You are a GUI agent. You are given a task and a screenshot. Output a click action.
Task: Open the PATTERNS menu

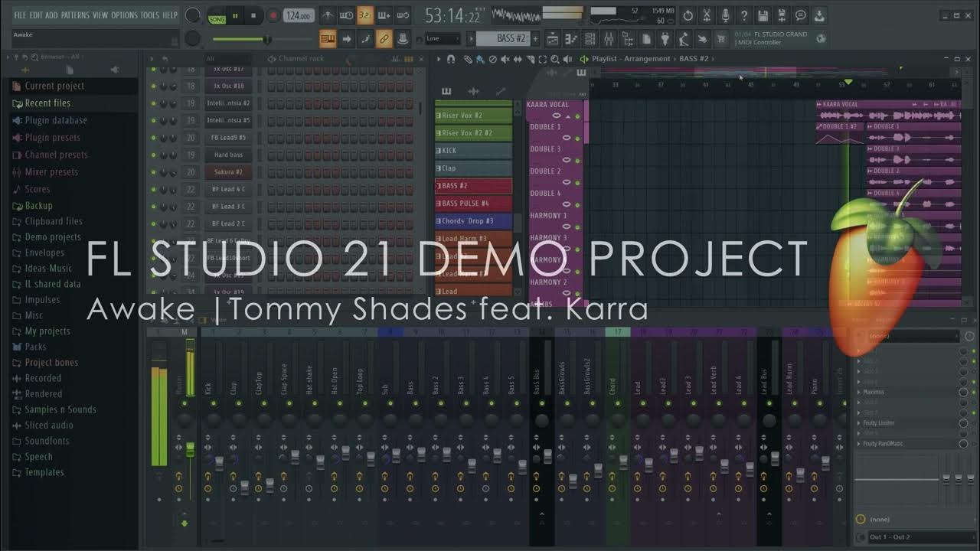75,15
